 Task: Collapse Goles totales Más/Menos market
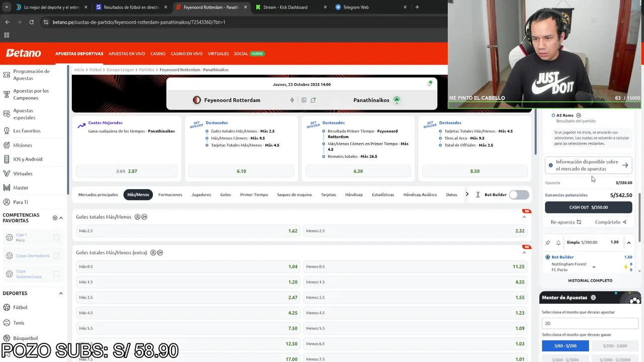524,217
